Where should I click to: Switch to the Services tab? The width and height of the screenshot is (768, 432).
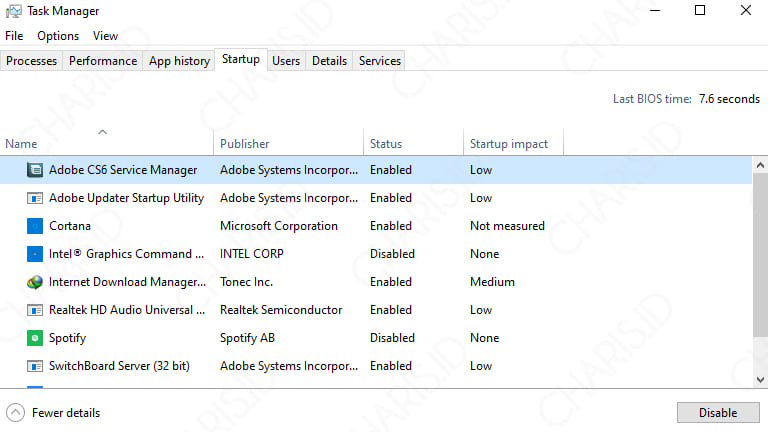pos(380,61)
